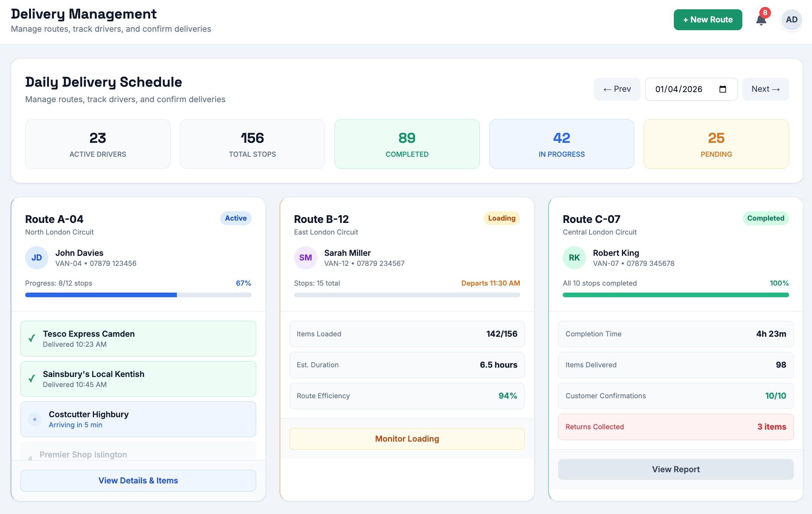Open View Report for Route C-07
The width and height of the screenshot is (812, 514).
pyautogui.click(x=675, y=469)
